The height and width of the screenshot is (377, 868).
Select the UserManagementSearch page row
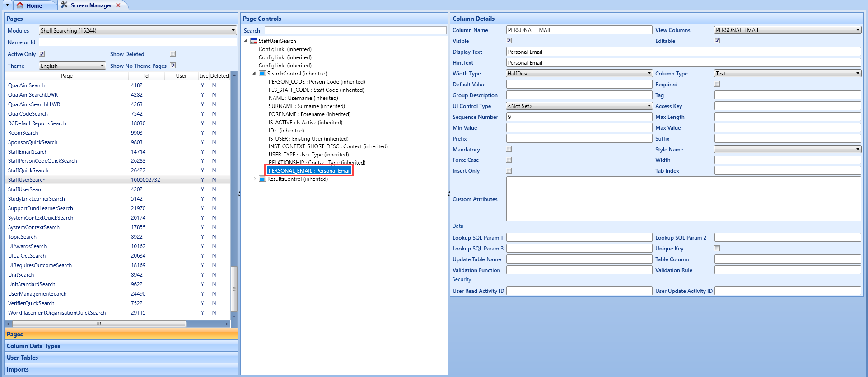[x=117, y=294]
